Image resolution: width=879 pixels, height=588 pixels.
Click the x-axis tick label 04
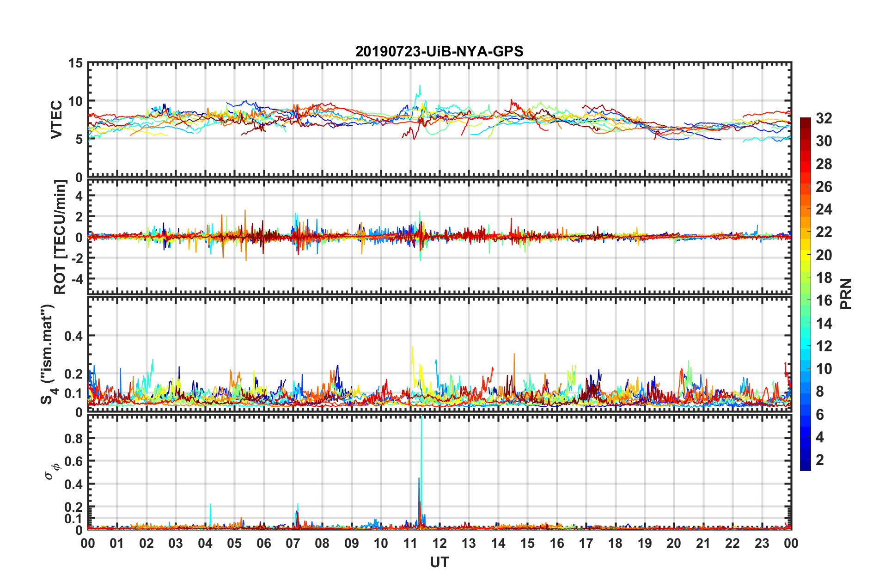click(x=205, y=543)
